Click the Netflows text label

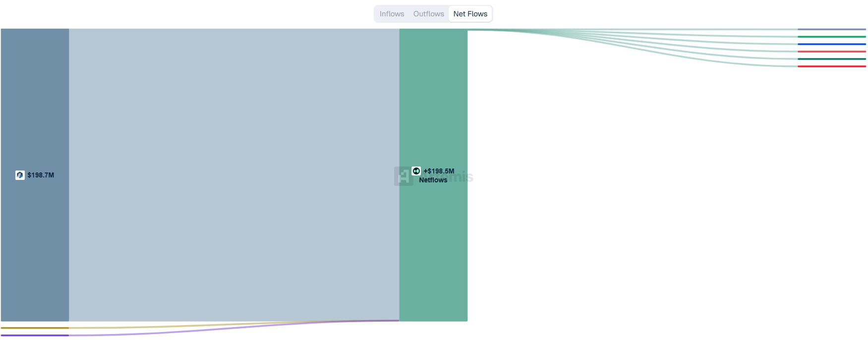click(x=433, y=180)
